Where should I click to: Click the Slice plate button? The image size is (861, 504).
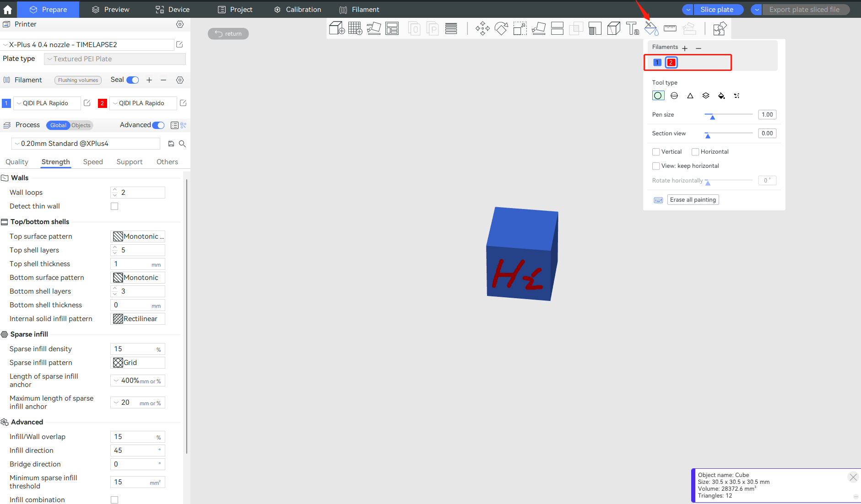(718, 9)
